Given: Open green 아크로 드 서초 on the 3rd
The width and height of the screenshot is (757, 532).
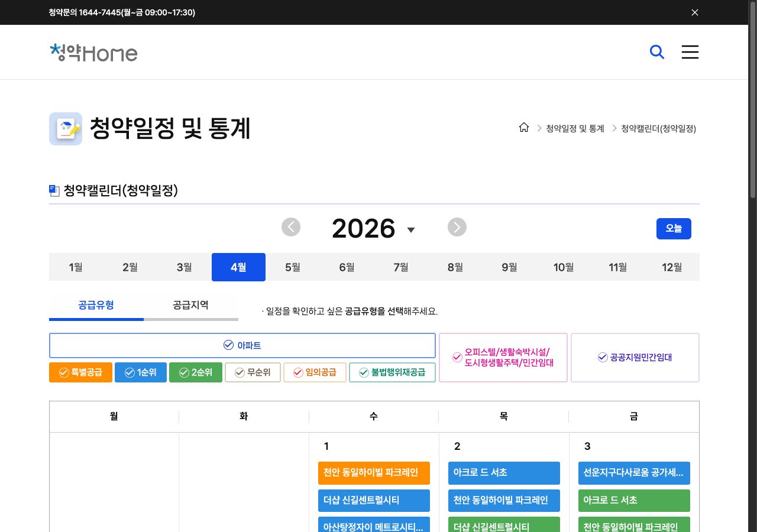Looking at the screenshot, I should pyautogui.click(x=634, y=501).
